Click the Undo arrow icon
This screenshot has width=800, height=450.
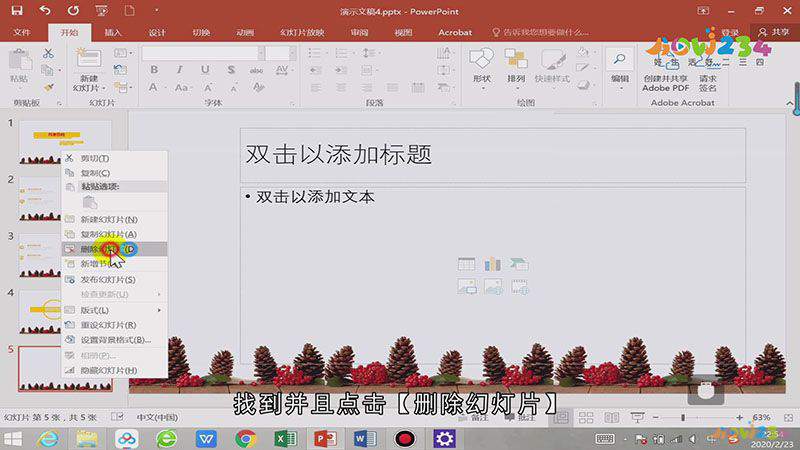(45, 11)
